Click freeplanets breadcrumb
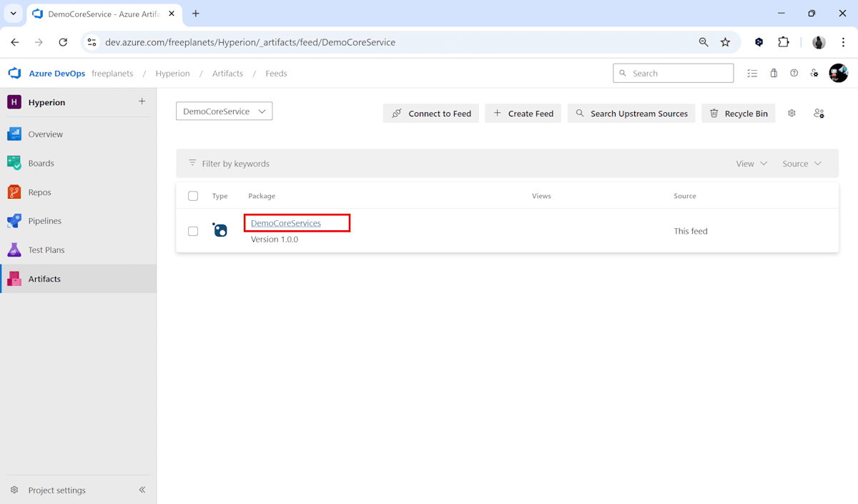The image size is (858, 504). [x=112, y=74]
